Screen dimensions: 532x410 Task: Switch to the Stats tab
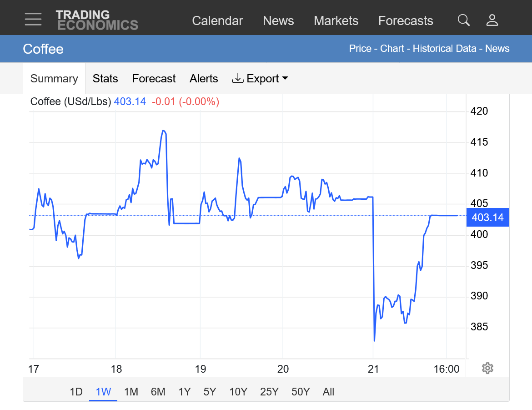(x=105, y=79)
